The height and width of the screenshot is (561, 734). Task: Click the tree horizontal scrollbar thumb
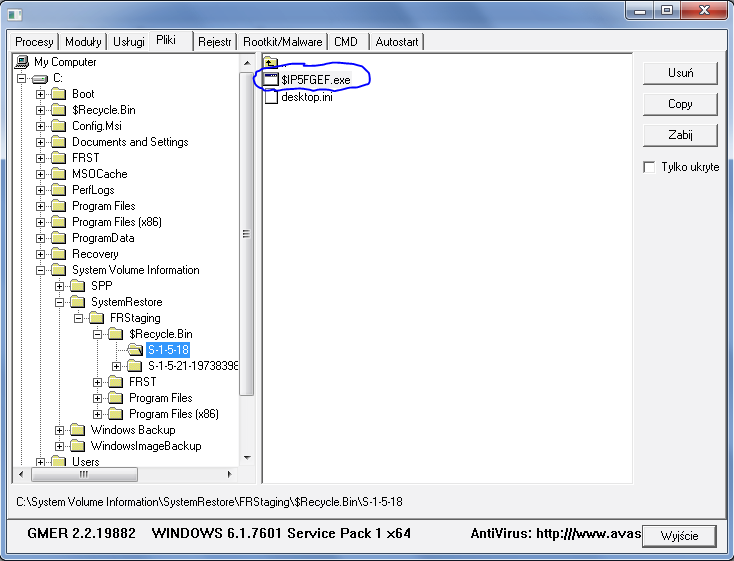(x=84, y=474)
